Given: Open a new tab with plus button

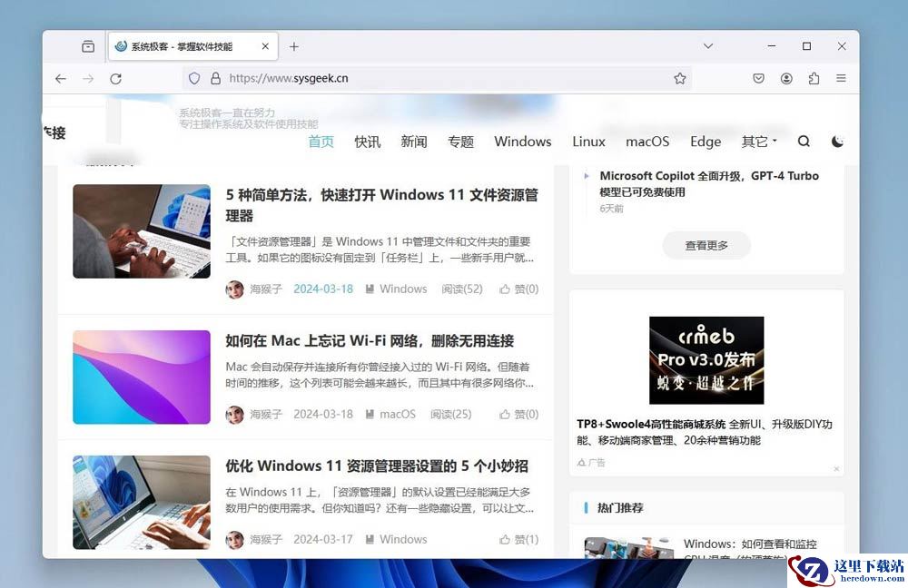Looking at the screenshot, I should (294, 46).
